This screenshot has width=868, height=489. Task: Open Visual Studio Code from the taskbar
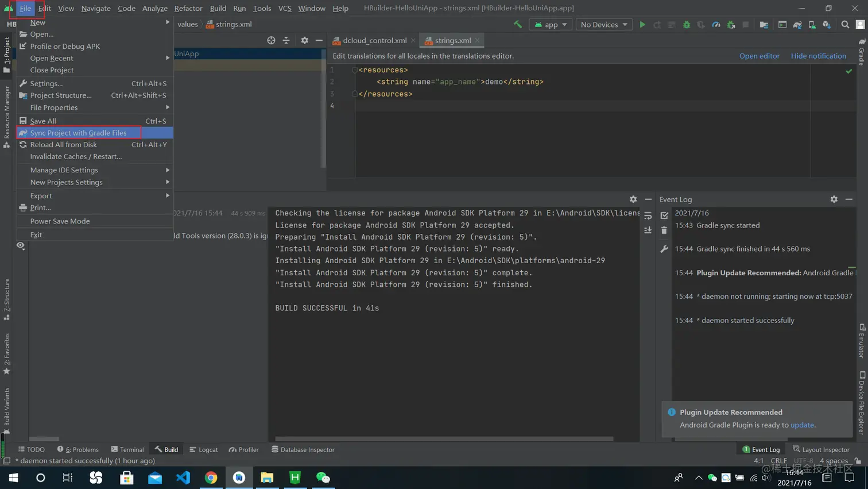(x=183, y=478)
